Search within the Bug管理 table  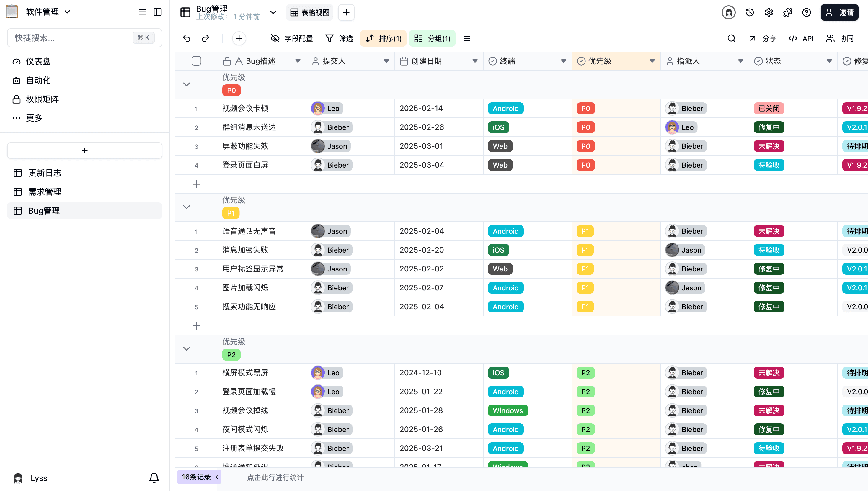click(731, 38)
